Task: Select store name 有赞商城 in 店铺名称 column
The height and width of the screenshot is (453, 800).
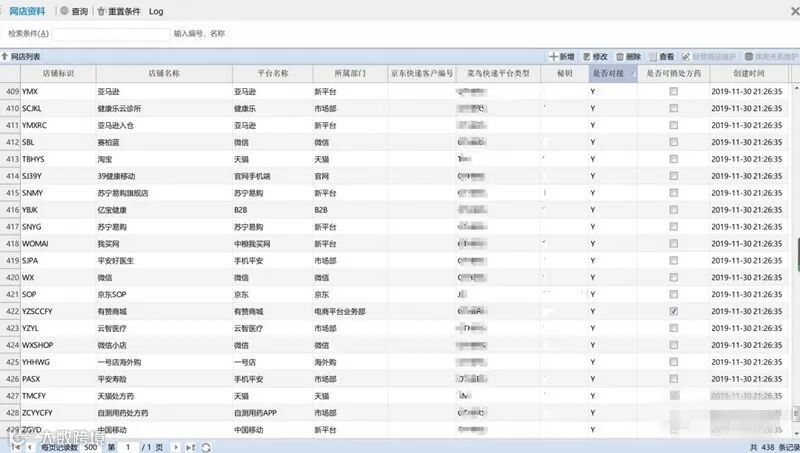Action: click(112, 311)
